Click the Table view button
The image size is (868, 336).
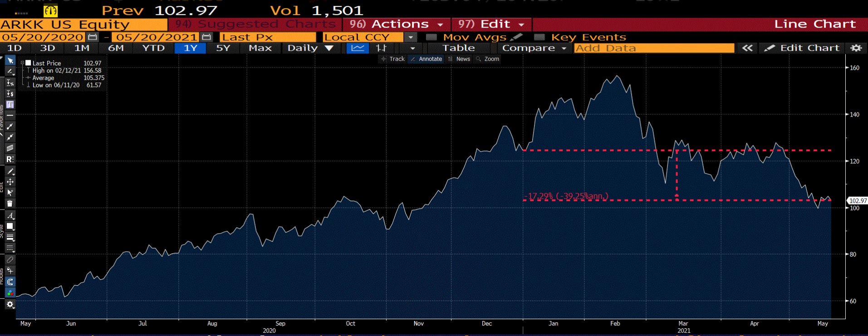coord(459,48)
